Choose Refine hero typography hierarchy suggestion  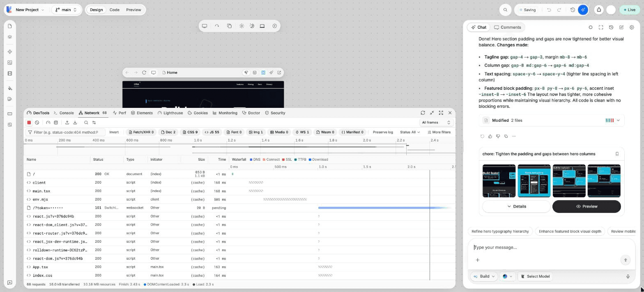pyautogui.click(x=500, y=231)
